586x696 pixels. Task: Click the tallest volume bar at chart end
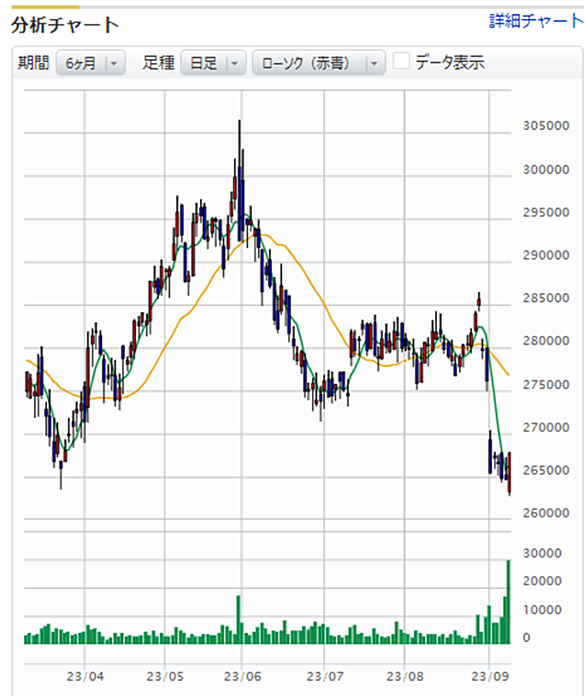pos(509,602)
